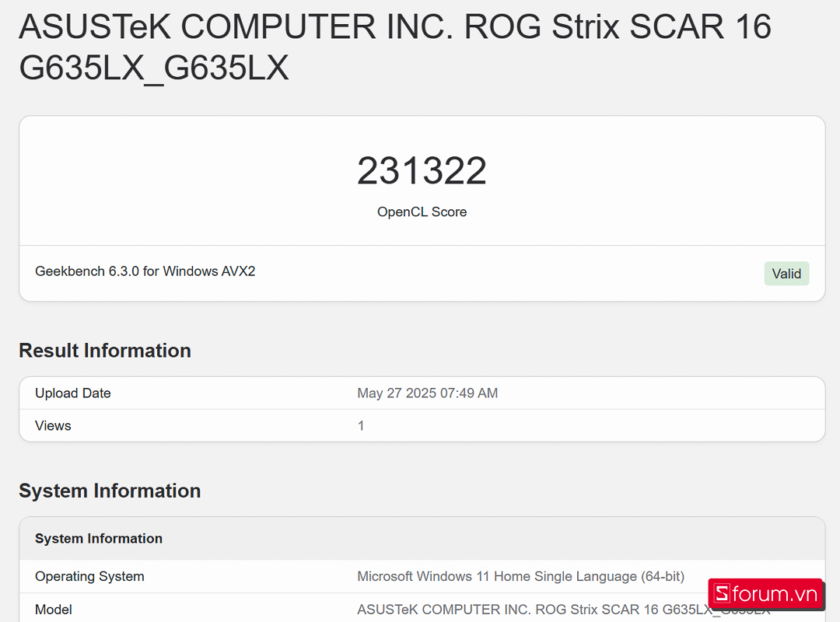Viewport: 840px width, 622px height.
Task: Select the Model row's ASUSTeK value text
Action: (564, 610)
